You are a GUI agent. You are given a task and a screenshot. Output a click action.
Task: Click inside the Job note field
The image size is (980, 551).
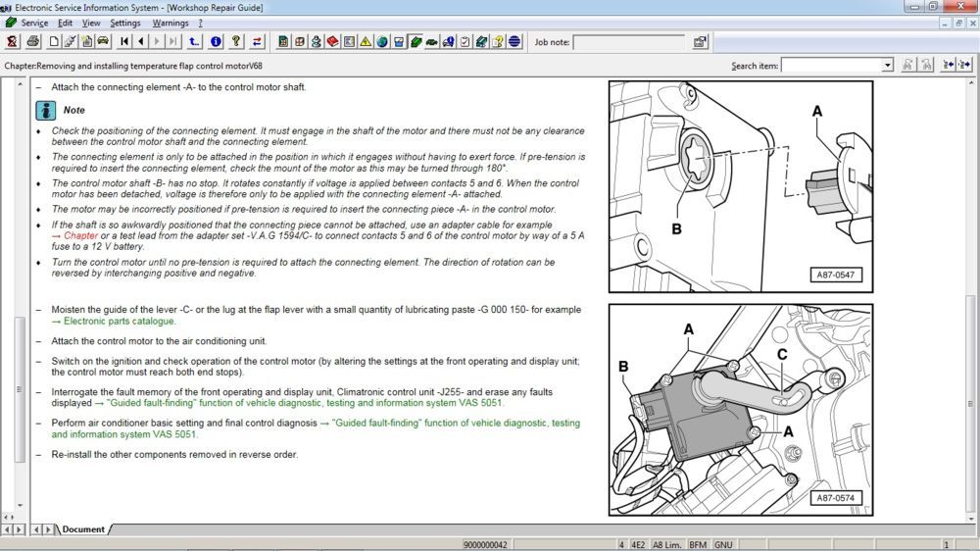click(629, 42)
